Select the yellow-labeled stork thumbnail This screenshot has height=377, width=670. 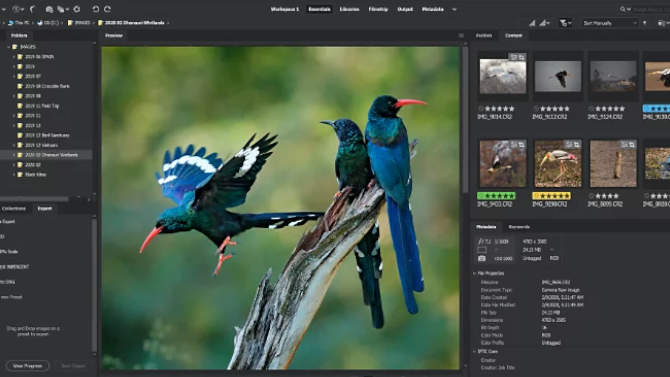click(558, 164)
